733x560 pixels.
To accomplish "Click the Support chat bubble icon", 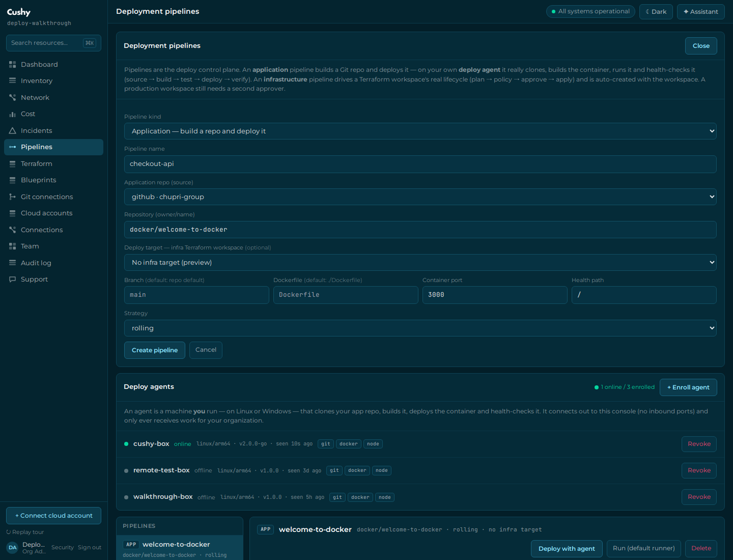I will (x=13, y=279).
